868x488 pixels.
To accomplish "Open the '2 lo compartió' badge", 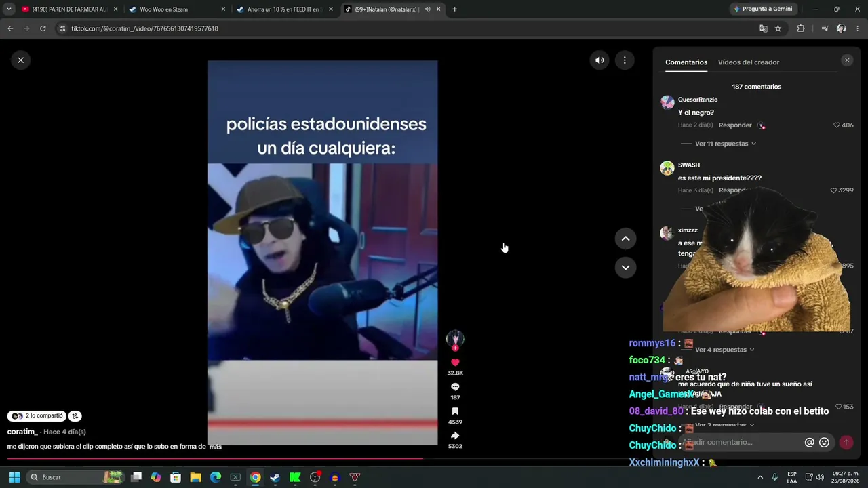I will click(37, 416).
